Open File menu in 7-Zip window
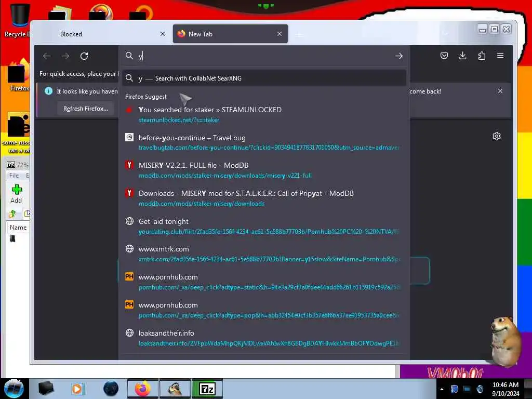Screen dimensions: 532x399 (x=14, y=176)
